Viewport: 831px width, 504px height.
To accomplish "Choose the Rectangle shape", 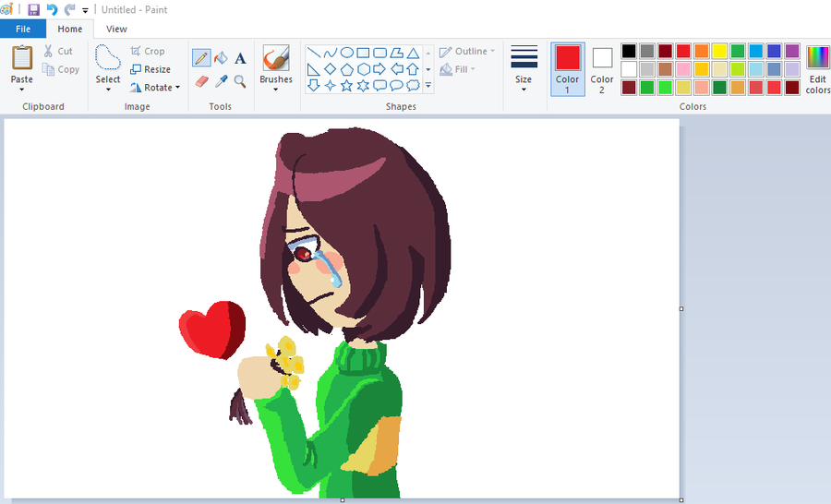I will [x=363, y=53].
